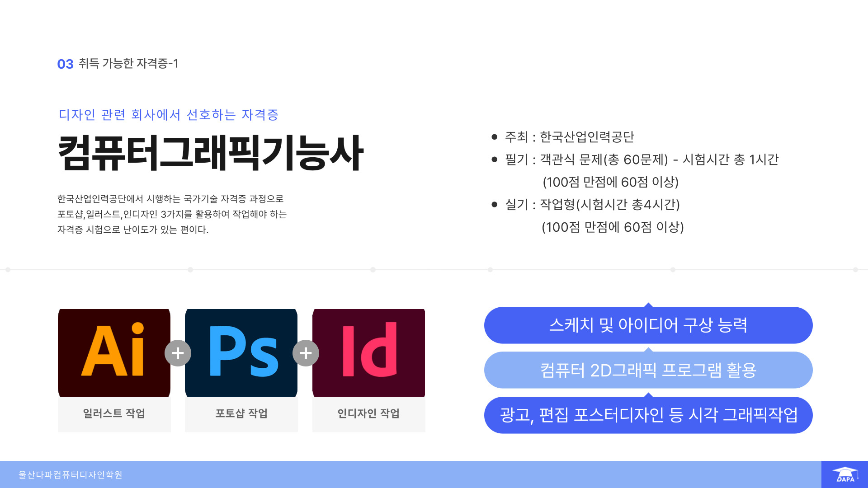Select the 포토샵 작업 caption label

(x=241, y=413)
